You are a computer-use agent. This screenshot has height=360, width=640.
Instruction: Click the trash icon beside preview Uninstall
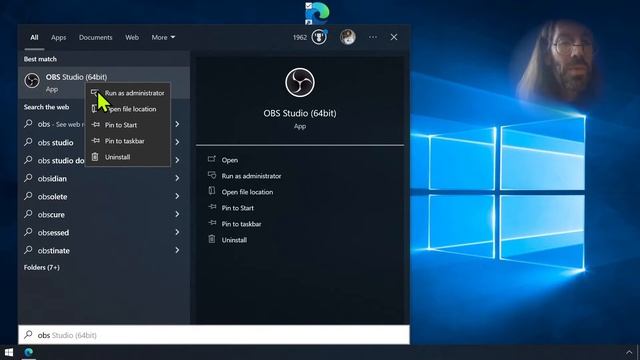click(211, 239)
